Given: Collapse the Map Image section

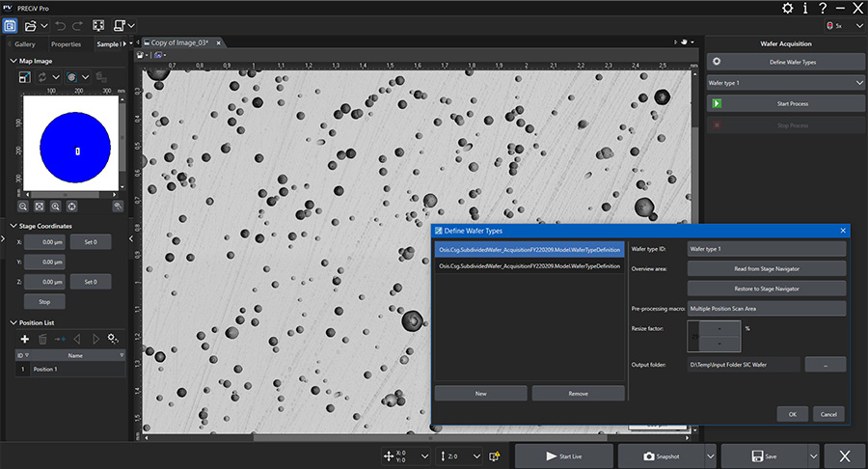Looking at the screenshot, I should tap(12, 61).
